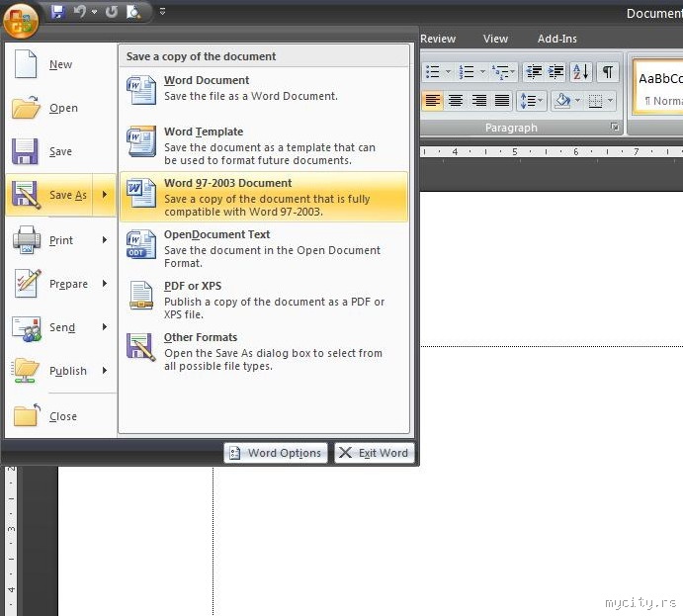Choose Other Formats save option

264,351
